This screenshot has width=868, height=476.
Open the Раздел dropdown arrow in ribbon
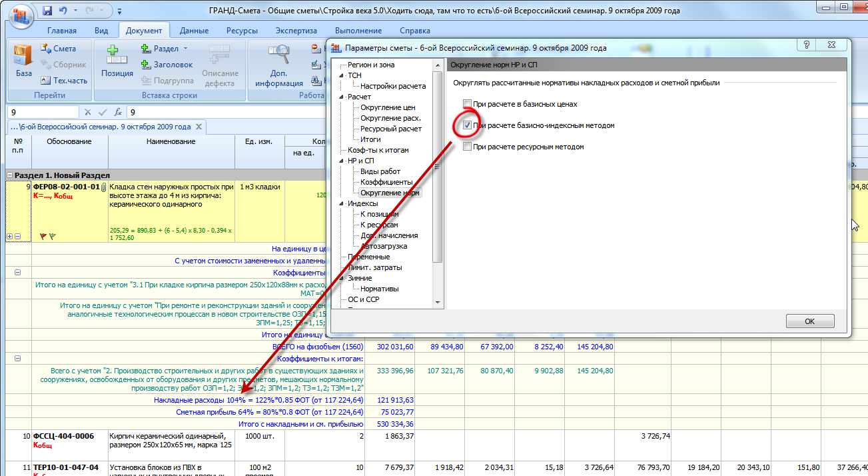pyautogui.click(x=185, y=49)
